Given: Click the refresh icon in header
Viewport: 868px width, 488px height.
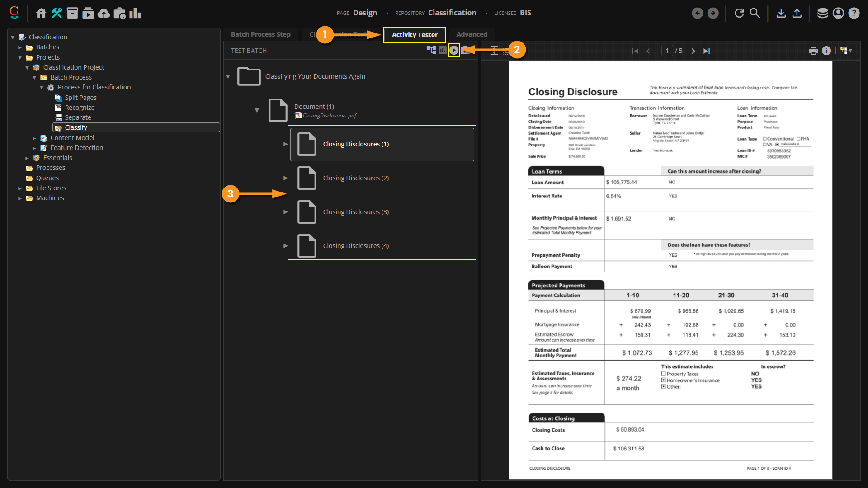Looking at the screenshot, I should click(x=739, y=13).
